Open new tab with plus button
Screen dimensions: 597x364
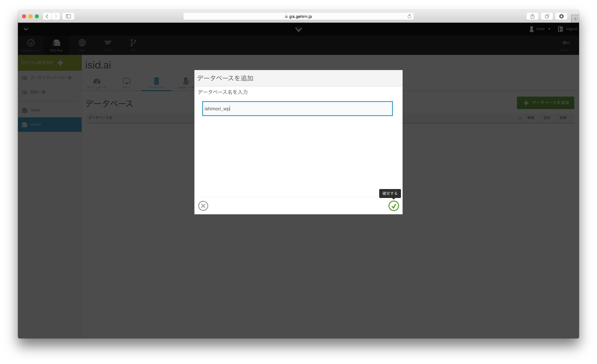(575, 19)
